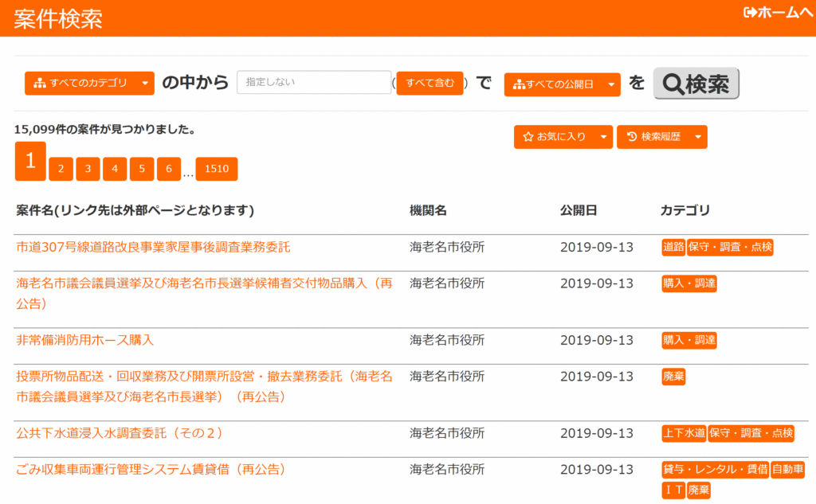The height and width of the screenshot is (504, 816).
Task: Toggle the すべて含む match button
Action: pyautogui.click(x=430, y=83)
